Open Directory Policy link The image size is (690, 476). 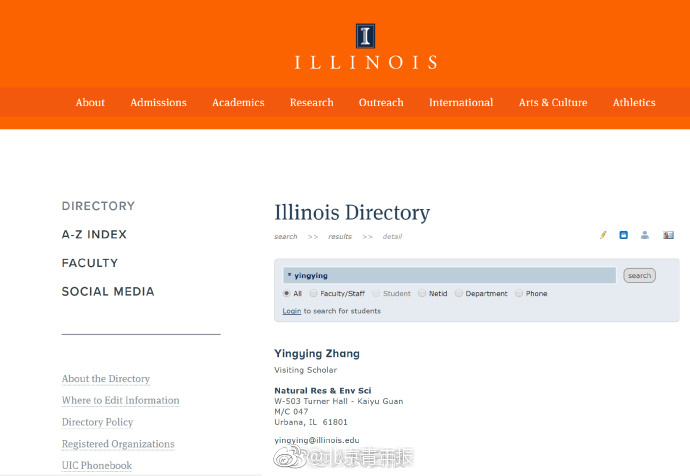point(97,422)
